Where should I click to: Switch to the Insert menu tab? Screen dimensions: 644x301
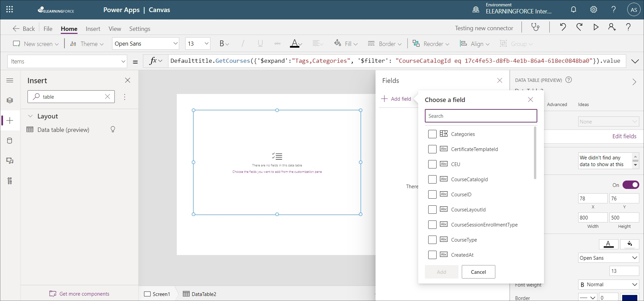(x=93, y=29)
